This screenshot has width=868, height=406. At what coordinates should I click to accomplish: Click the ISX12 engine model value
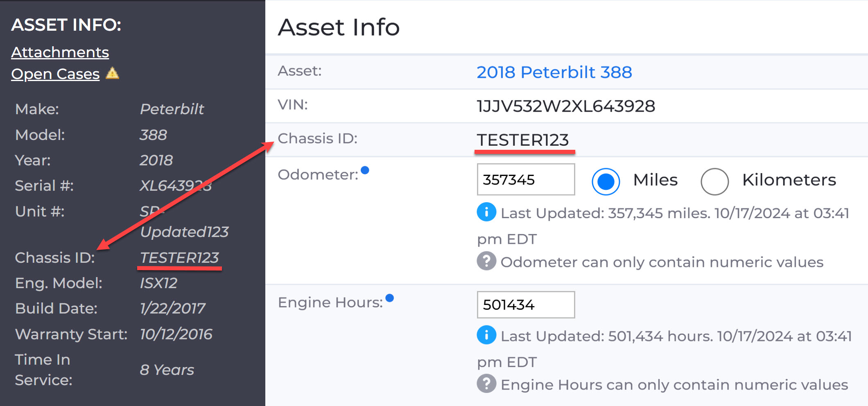click(x=158, y=283)
